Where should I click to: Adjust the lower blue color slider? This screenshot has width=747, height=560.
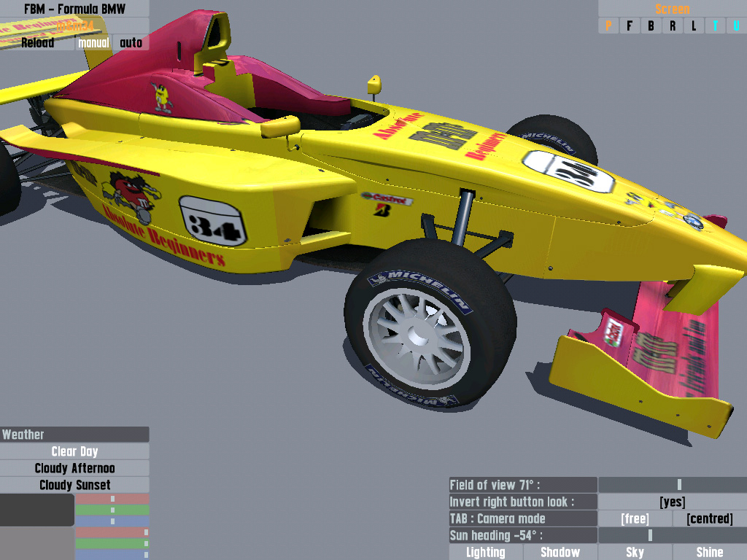112,555
